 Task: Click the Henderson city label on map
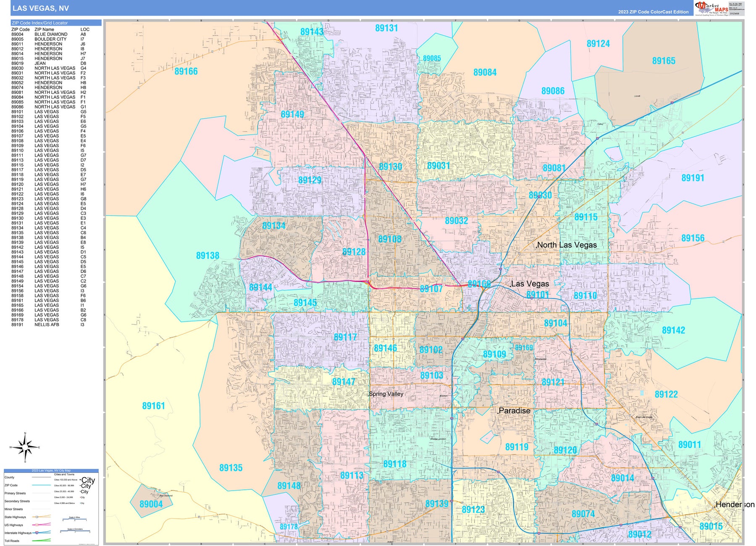pyautogui.click(x=735, y=504)
